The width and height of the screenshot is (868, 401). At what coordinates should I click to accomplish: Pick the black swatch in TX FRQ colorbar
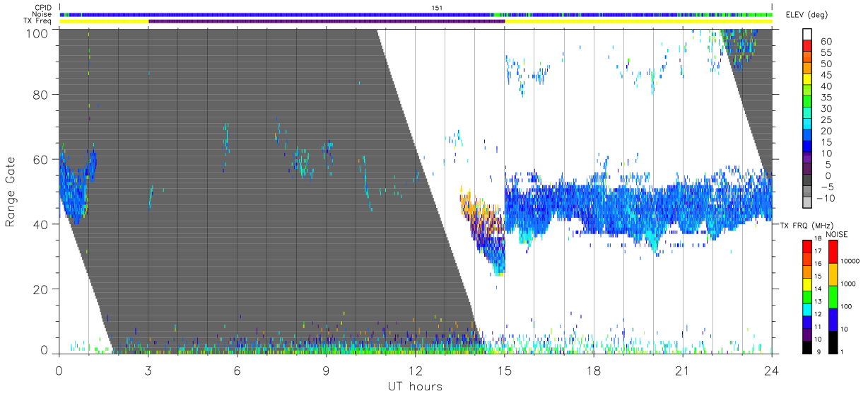pyautogui.click(x=809, y=347)
